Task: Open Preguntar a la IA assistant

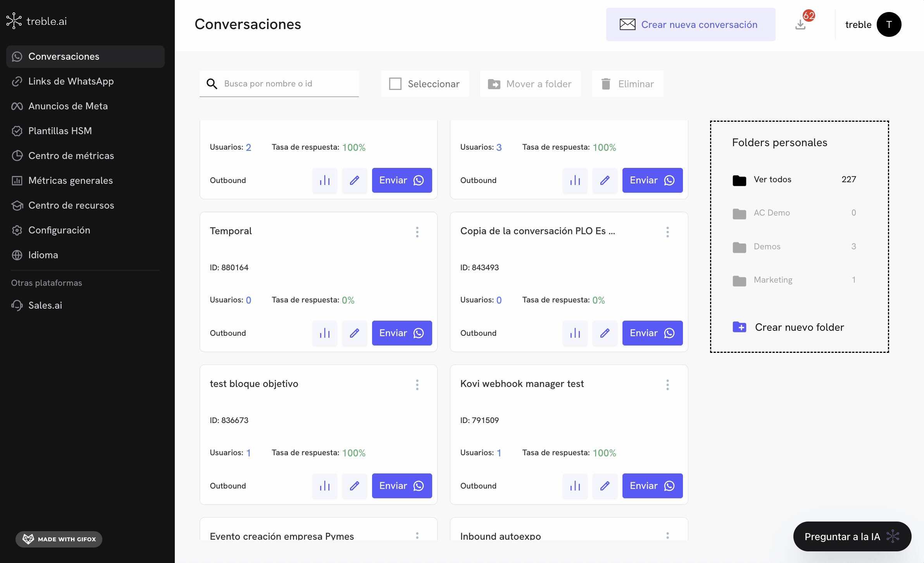Action: coord(852,536)
